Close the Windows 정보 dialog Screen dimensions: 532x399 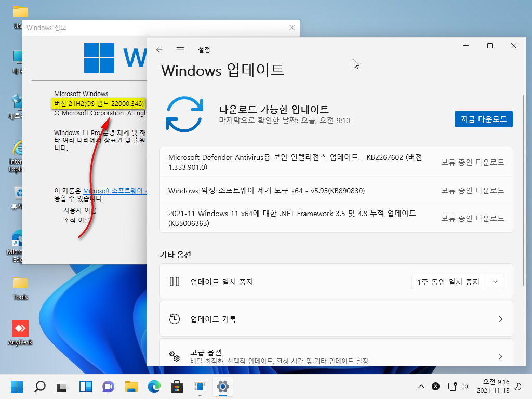[x=292, y=28]
